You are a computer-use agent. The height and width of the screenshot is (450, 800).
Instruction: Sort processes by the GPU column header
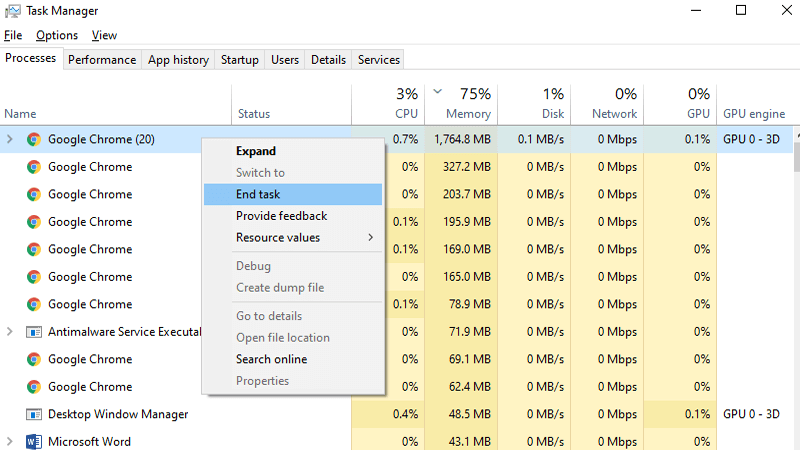[x=680, y=105]
